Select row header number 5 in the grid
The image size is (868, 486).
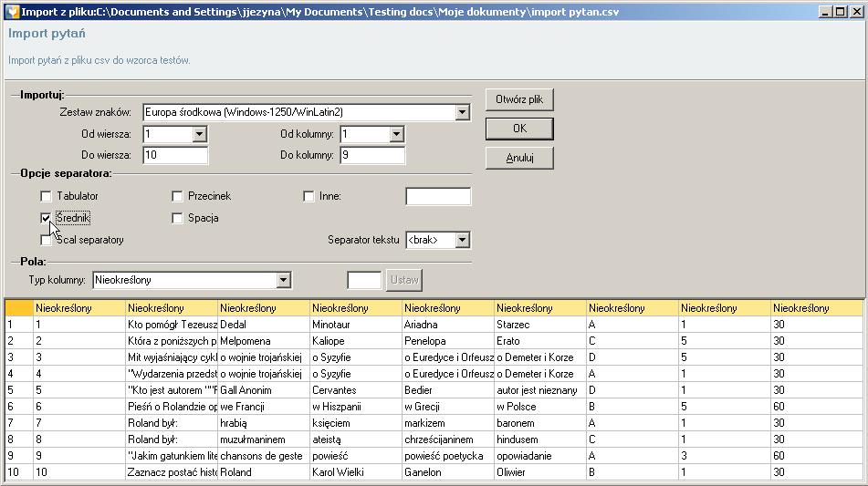click(19, 389)
